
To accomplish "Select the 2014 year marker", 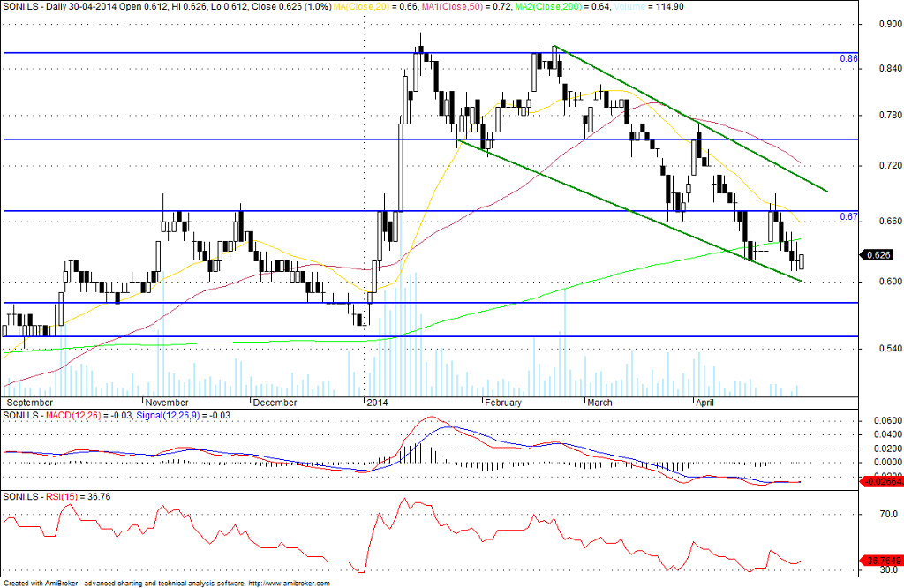I will (378, 403).
